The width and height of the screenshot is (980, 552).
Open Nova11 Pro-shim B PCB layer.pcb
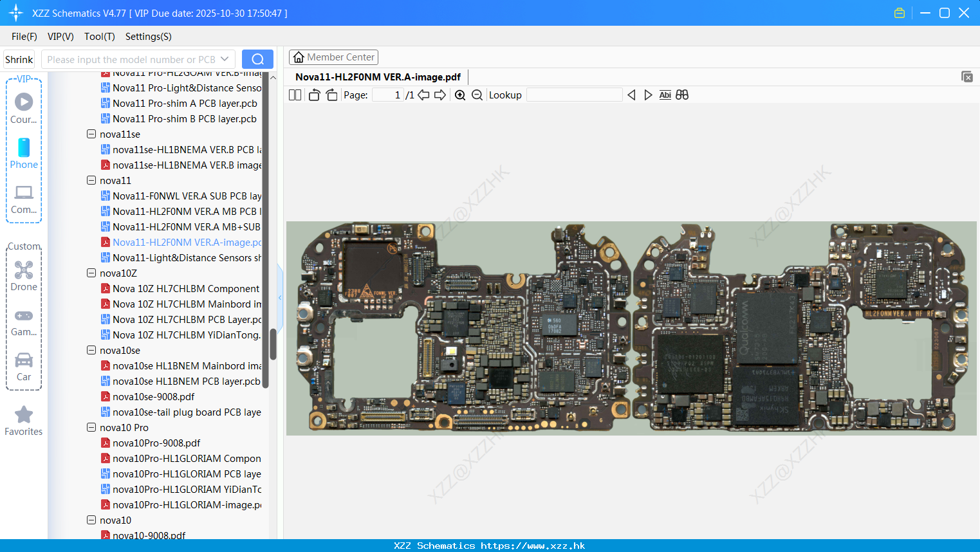click(179, 118)
